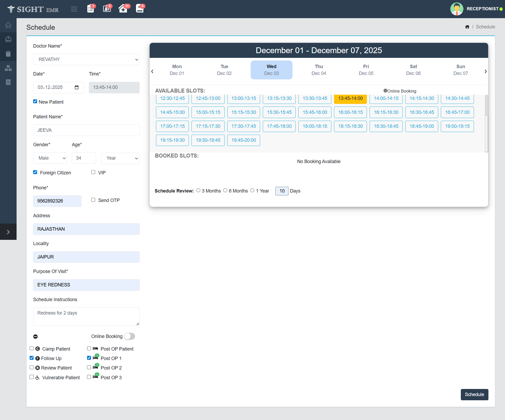Go to previous week with left arrow
This screenshot has width=505, height=420.
(152, 71)
